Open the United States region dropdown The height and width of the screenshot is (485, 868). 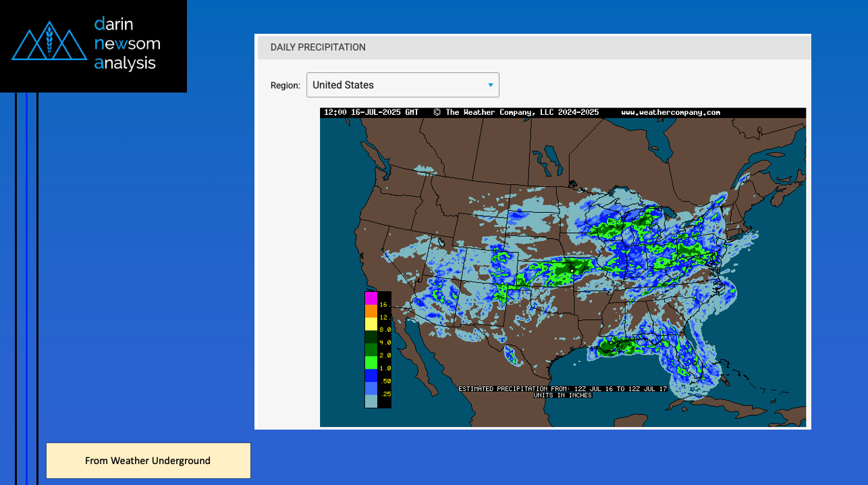(402, 85)
